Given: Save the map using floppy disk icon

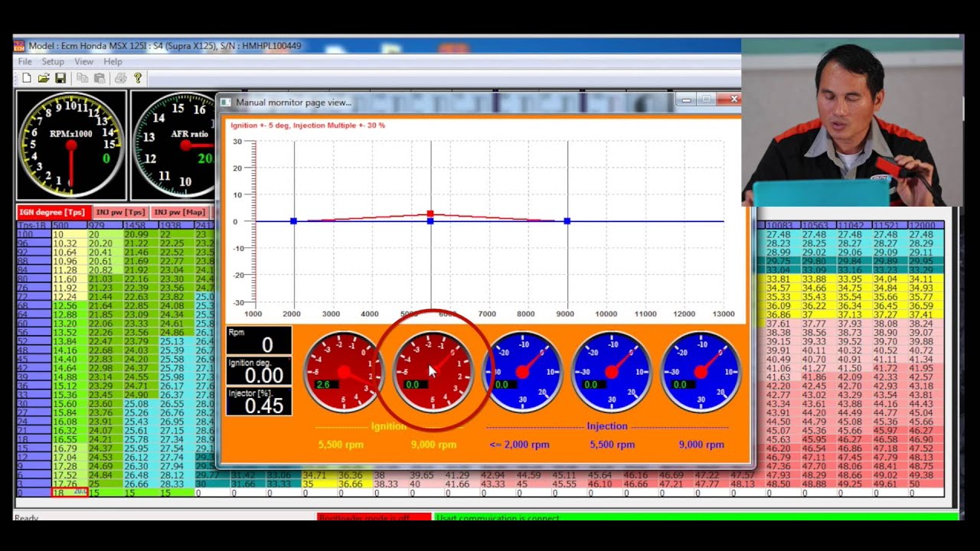Looking at the screenshot, I should click(60, 78).
